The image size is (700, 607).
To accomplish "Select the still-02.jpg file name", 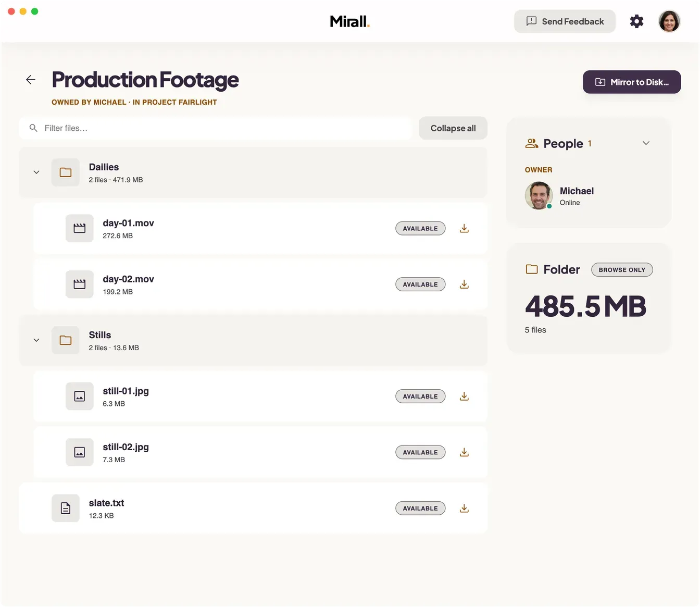I will tap(126, 447).
